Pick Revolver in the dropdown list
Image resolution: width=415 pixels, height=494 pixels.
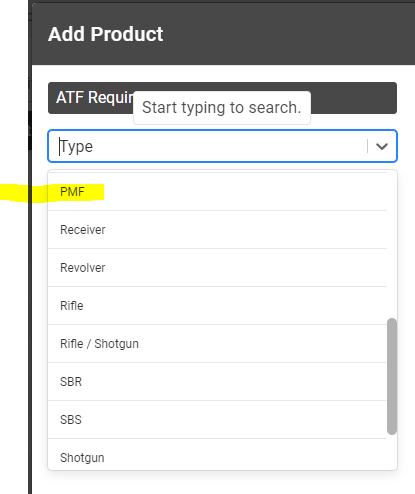tap(217, 268)
